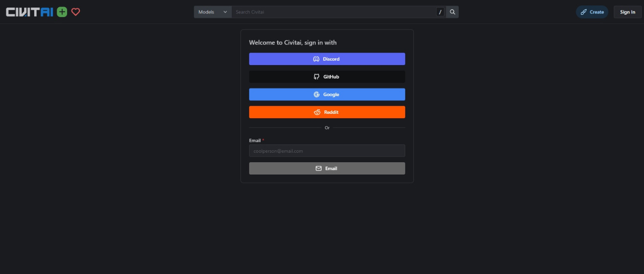Viewport: 644px width, 274px height.
Task: Click the magnifying glass search icon
Action: click(x=453, y=12)
